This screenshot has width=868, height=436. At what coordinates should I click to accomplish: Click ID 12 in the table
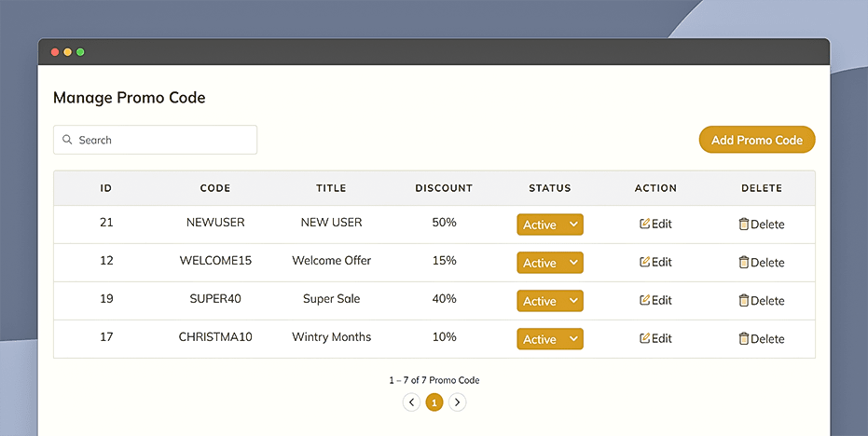106,261
